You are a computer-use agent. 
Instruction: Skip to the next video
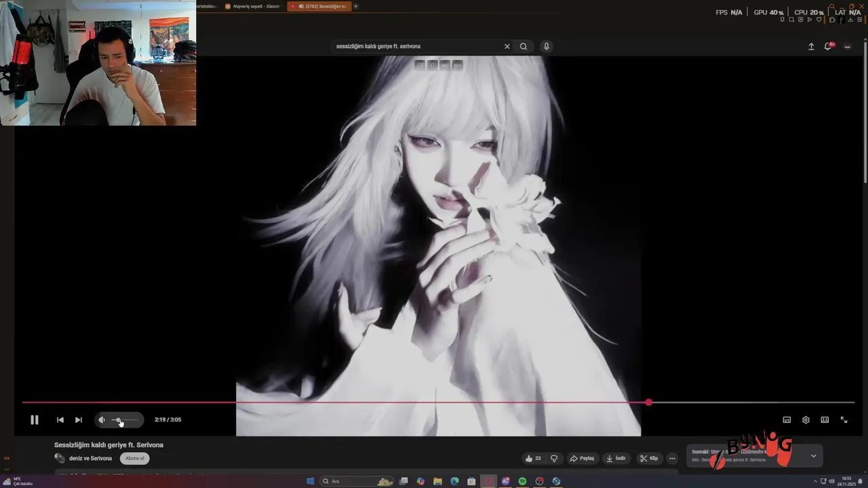pyautogui.click(x=78, y=420)
